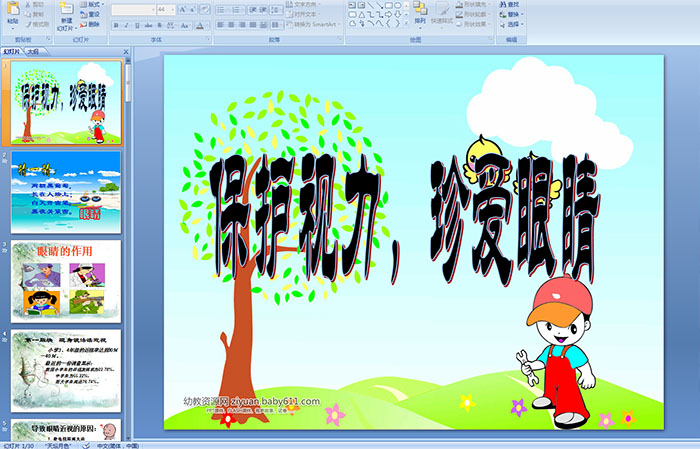Toggle strikethrough (abc) formatting
Screen dimensions: 700x449
[148, 25]
